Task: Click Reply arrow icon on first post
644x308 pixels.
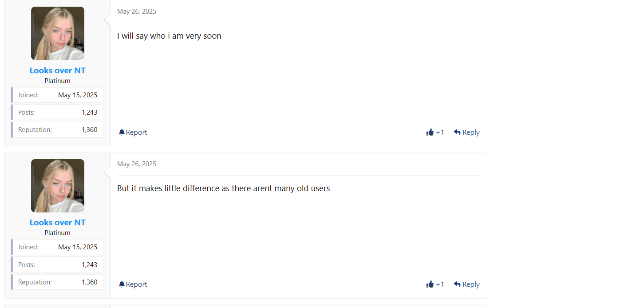Action: pos(457,132)
